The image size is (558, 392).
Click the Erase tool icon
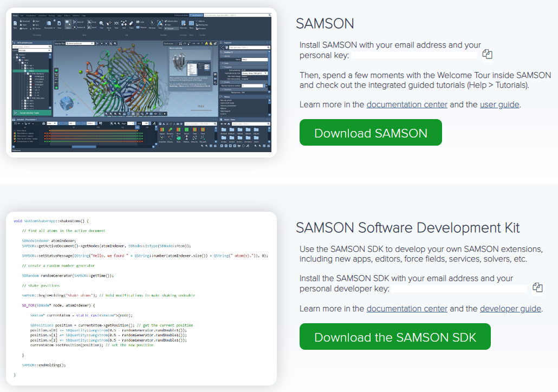(131, 24)
